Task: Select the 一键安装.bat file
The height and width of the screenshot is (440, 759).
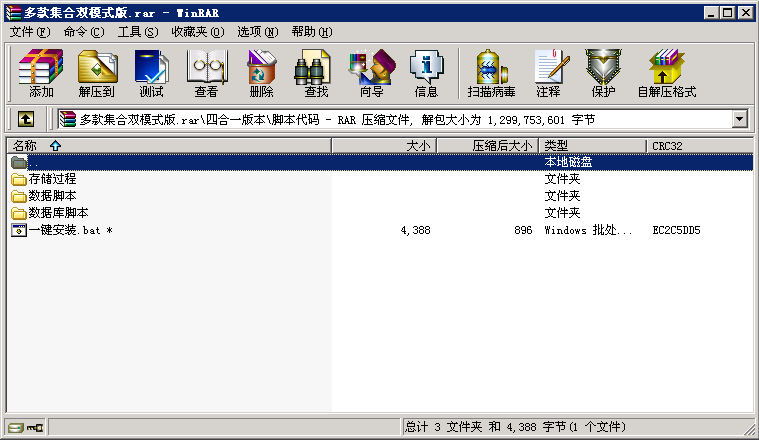Action: point(62,230)
